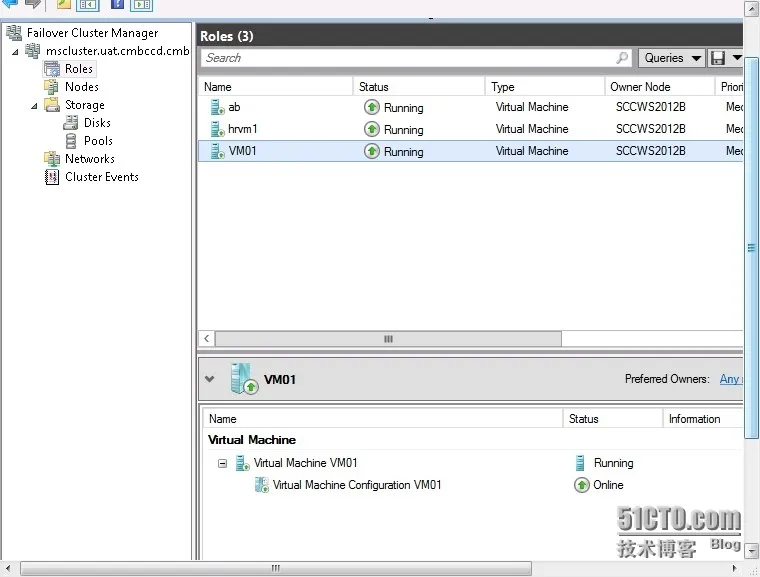
Task: Sort roles by Status column header
Action: coord(419,87)
